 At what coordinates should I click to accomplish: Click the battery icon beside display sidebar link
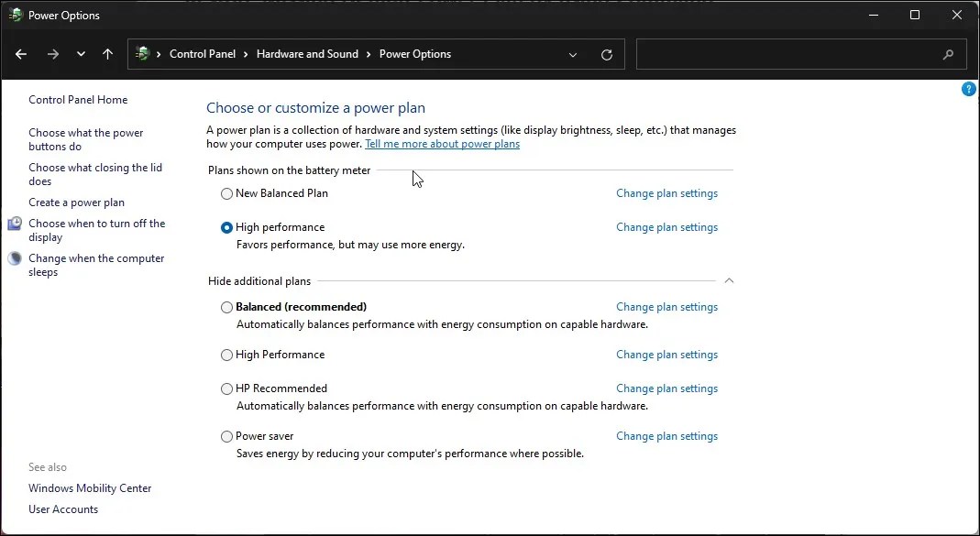click(15, 223)
